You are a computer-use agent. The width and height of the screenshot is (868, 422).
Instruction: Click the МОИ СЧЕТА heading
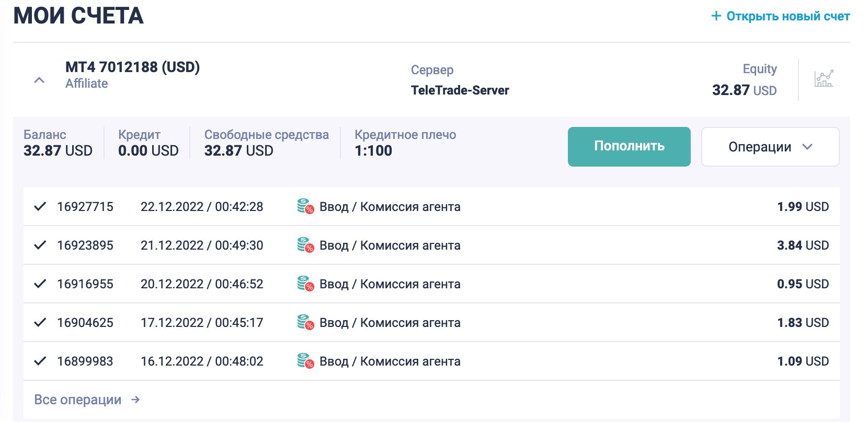[78, 16]
